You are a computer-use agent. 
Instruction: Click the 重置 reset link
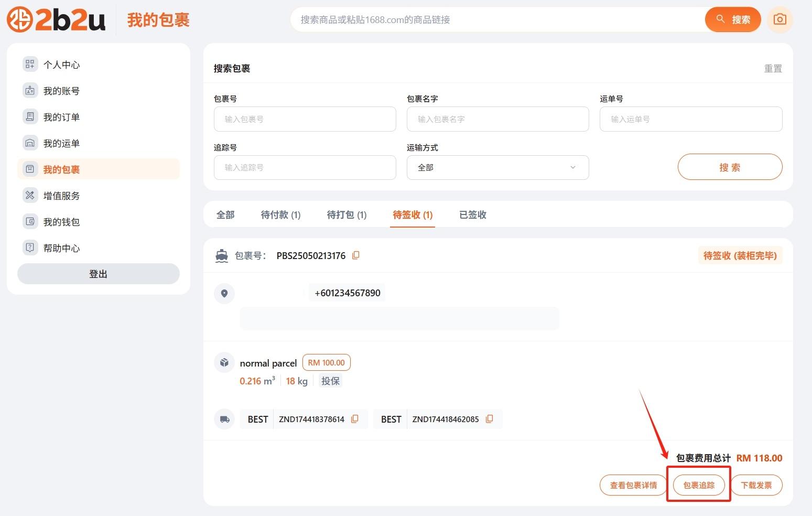tap(773, 68)
